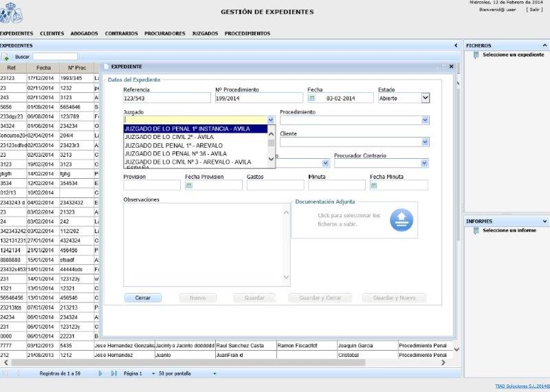Click the Buscar search field
Image resolution: width=550 pixels, height=392 pixels.
tap(55, 56)
